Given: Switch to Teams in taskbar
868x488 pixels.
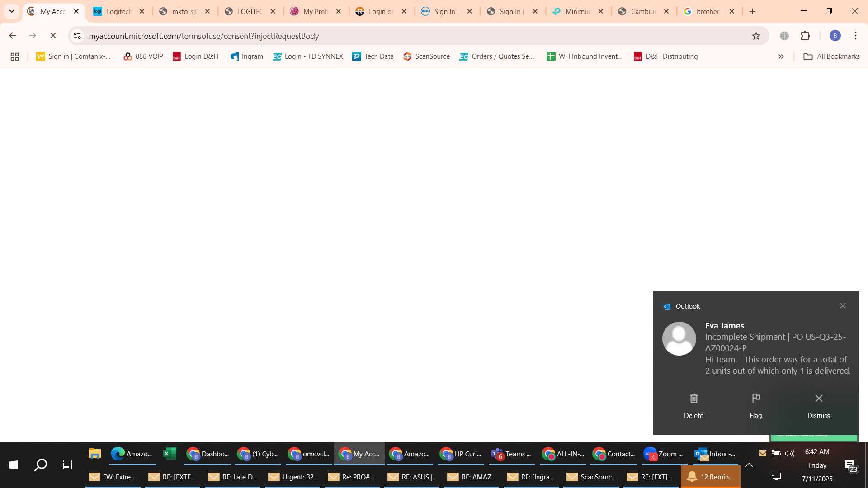Looking at the screenshot, I should [x=511, y=454].
